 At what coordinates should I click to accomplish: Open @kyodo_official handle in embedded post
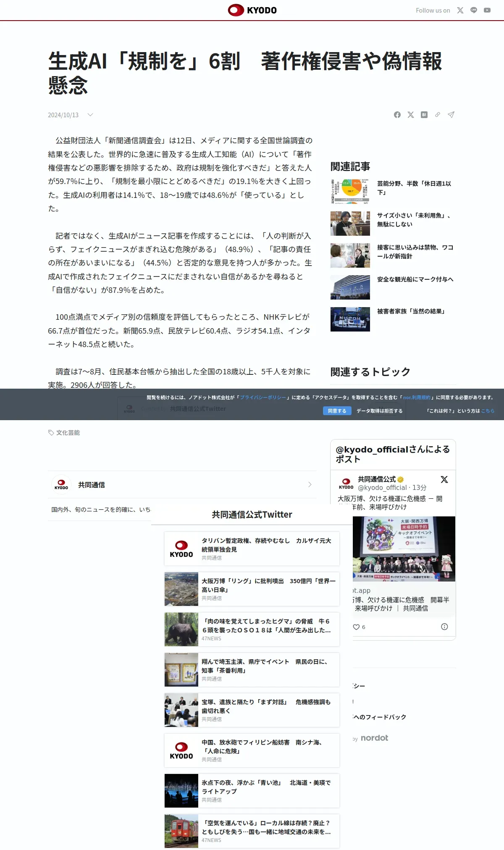pyautogui.click(x=382, y=488)
